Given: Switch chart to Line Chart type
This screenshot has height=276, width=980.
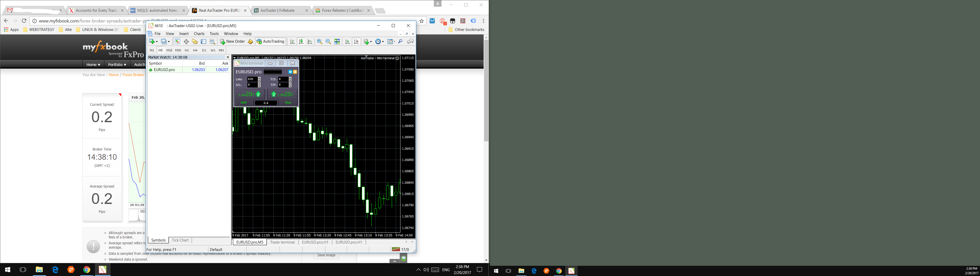Looking at the screenshot, I should [310, 42].
